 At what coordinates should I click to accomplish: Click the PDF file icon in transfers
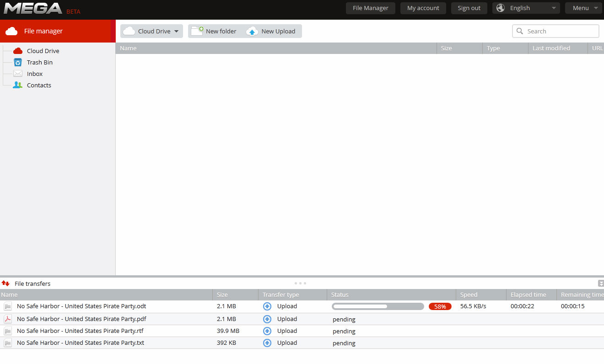[x=8, y=319]
